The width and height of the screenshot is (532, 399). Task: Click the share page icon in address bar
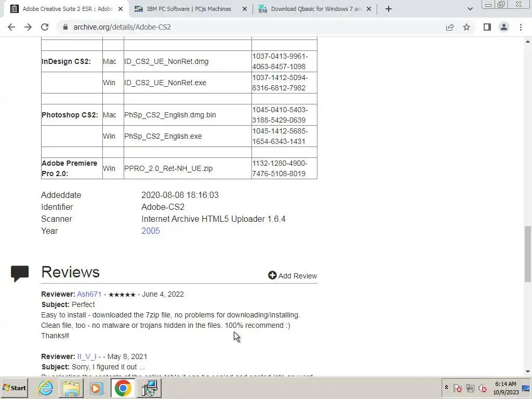(x=450, y=27)
